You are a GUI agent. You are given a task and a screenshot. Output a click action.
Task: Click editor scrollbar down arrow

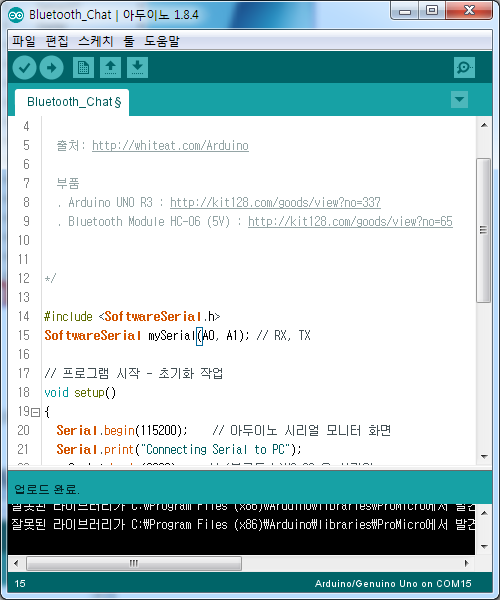coord(484,457)
